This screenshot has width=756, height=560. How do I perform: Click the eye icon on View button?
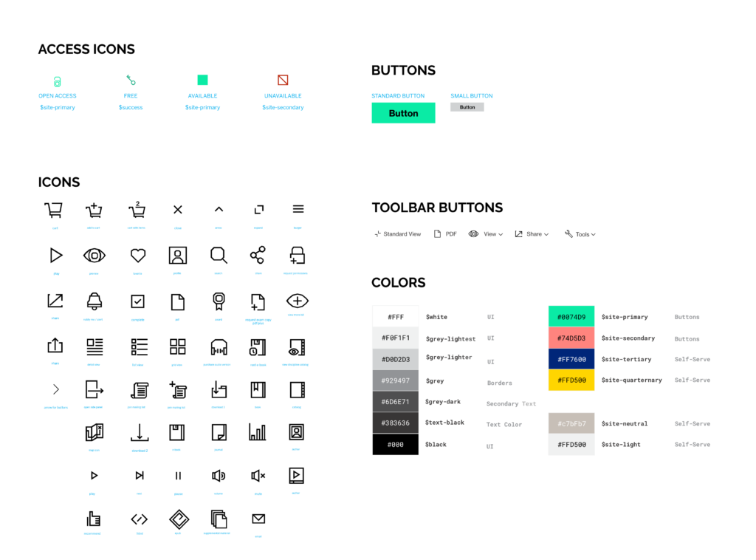474,234
